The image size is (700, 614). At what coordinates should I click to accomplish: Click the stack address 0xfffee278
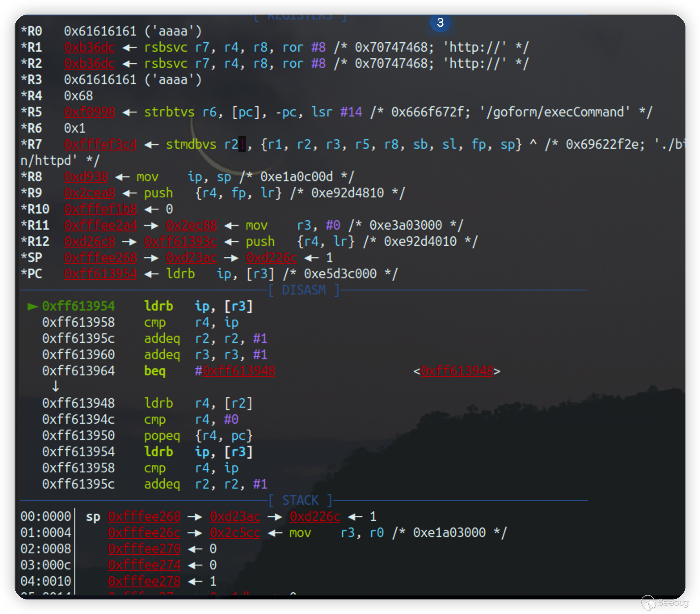tap(144, 581)
